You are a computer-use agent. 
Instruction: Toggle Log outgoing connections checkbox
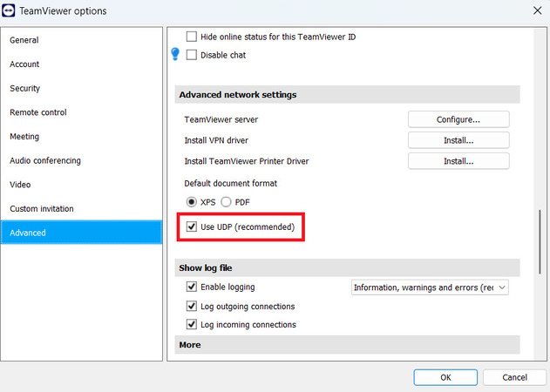tap(192, 306)
